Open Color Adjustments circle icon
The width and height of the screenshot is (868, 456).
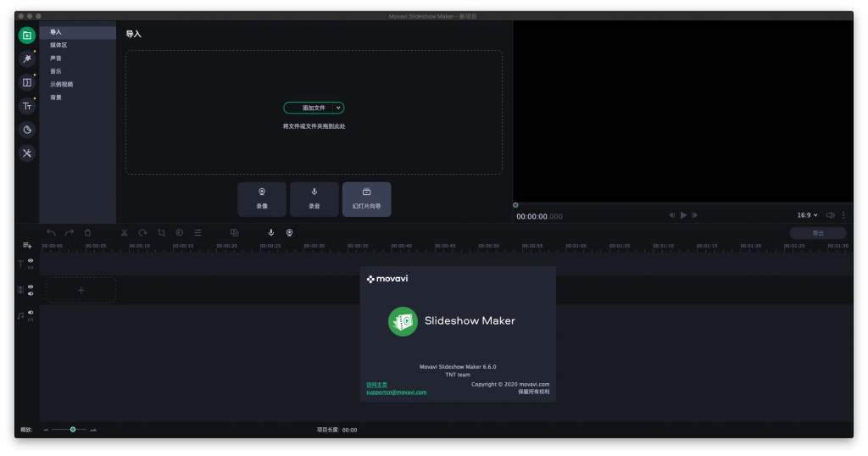click(180, 232)
